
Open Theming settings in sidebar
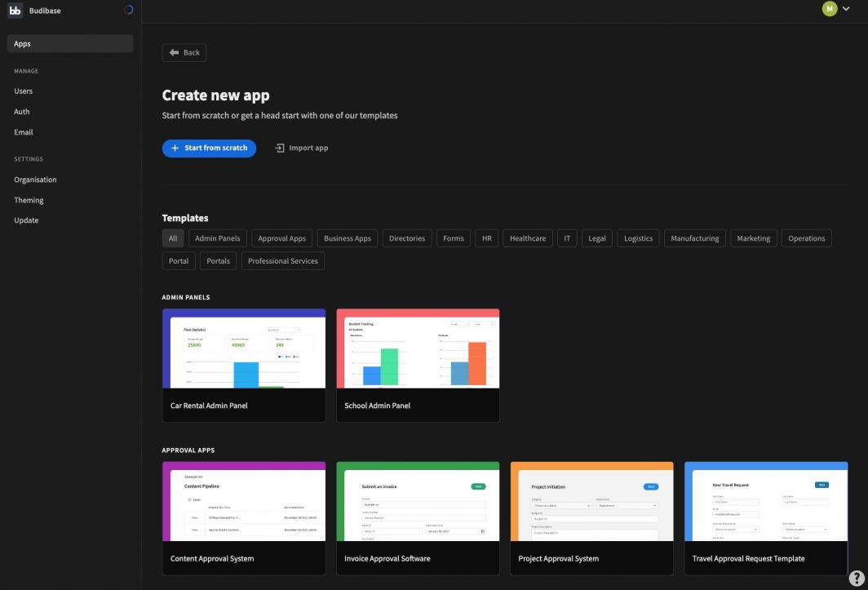[29, 200]
